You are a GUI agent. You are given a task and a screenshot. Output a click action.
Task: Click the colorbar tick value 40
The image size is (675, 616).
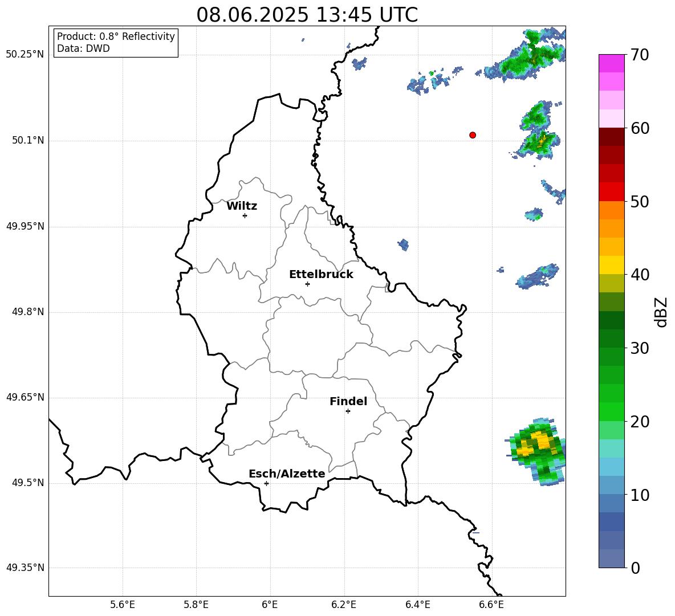pyautogui.click(x=640, y=275)
